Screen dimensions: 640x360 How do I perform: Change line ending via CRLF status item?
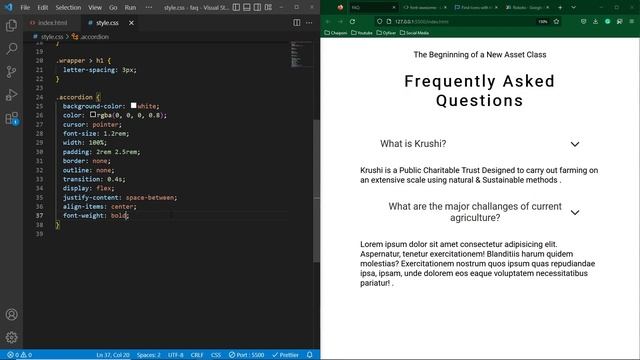click(x=197, y=355)
